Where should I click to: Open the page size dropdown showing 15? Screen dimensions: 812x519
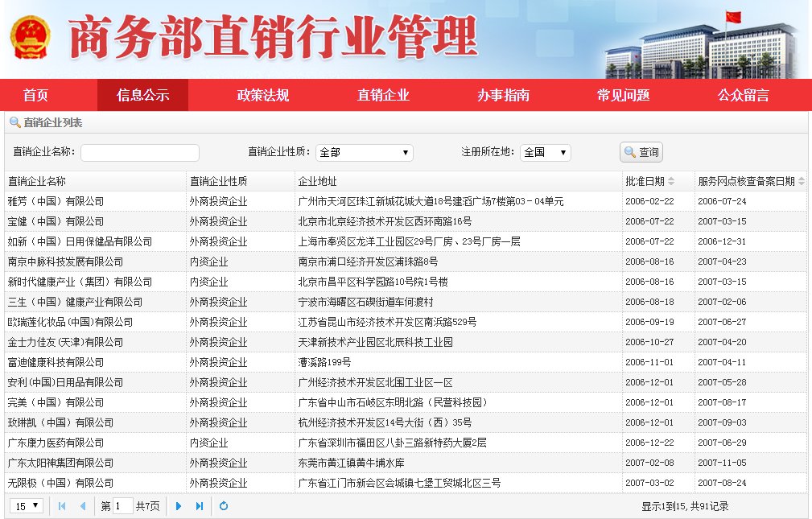(26, 506)
